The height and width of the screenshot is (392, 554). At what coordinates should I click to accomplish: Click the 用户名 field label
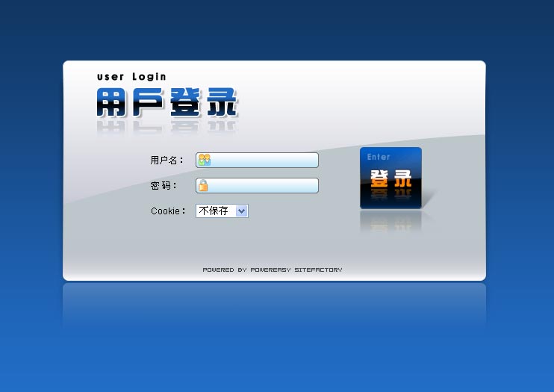pyautogui.click(x=166, y=161)
